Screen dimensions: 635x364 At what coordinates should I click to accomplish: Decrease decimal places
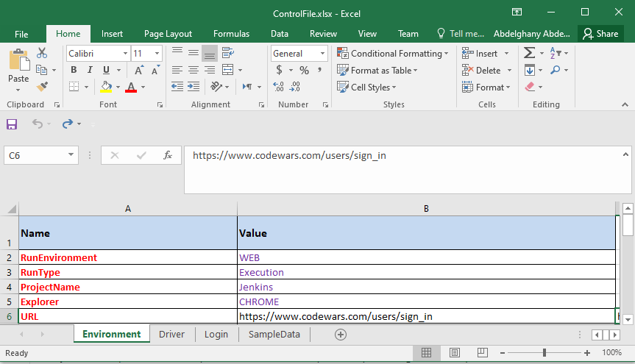click(x=295, y=87)
